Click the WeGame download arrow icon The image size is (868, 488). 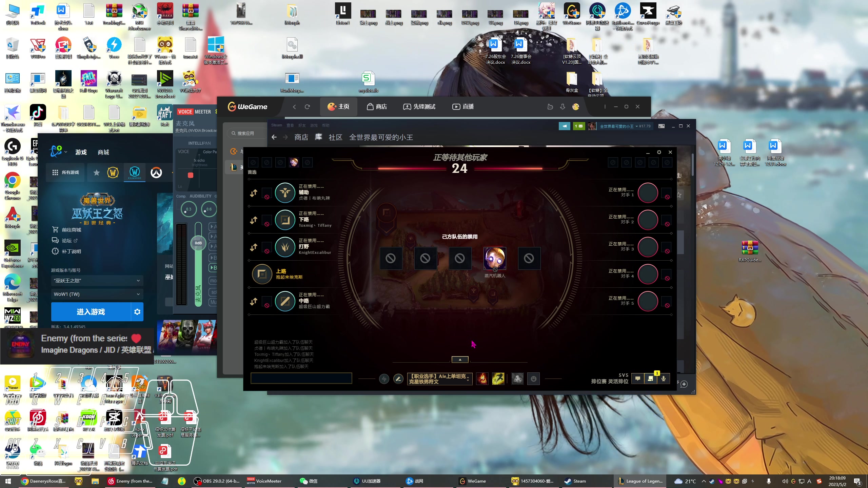(563, 107)
